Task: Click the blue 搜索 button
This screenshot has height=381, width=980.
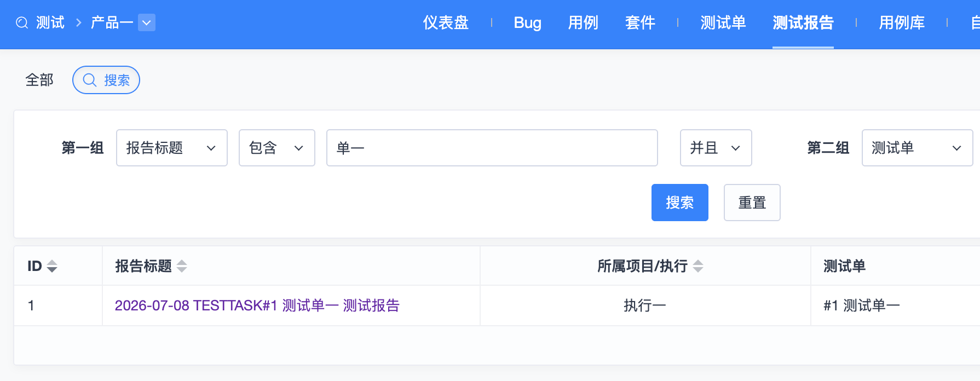Action: (679, 203)
